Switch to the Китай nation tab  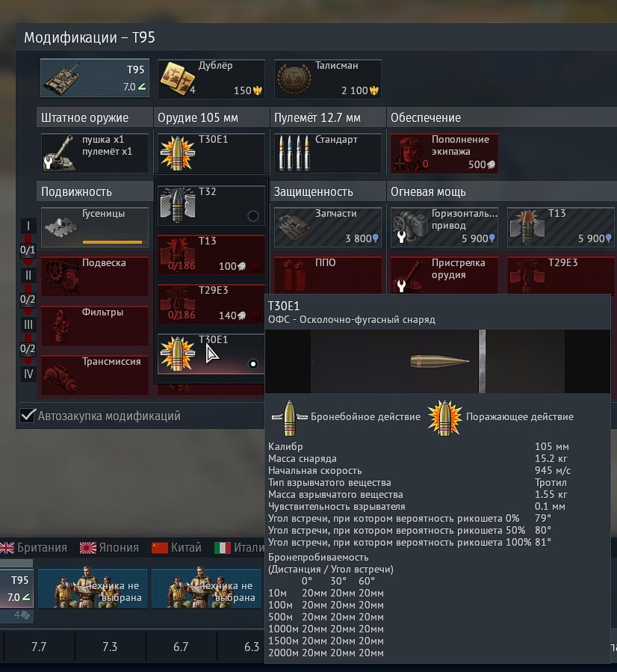176,547
